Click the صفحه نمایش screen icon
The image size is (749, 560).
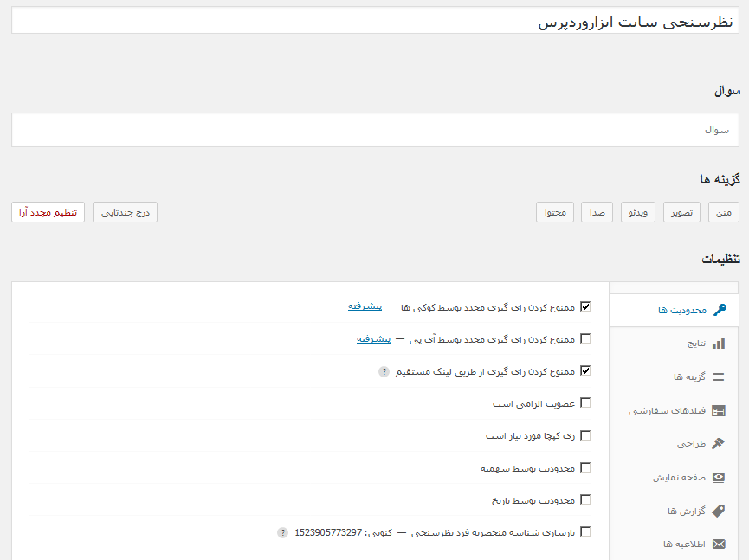pos(719,478)
